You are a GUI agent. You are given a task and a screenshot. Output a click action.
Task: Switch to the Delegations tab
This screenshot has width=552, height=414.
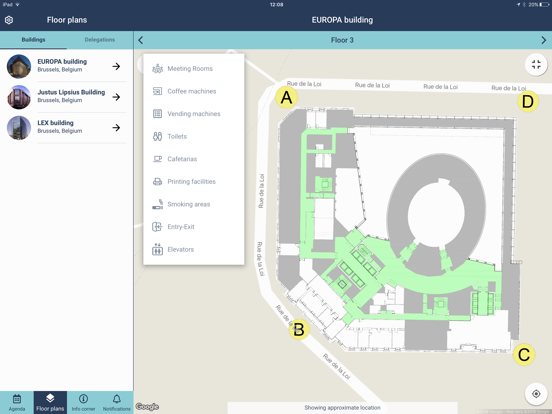coord(100,40)
